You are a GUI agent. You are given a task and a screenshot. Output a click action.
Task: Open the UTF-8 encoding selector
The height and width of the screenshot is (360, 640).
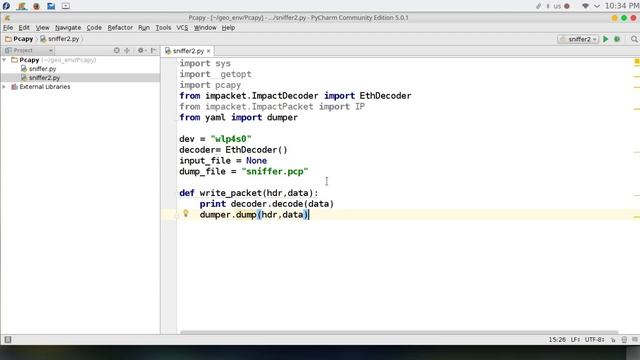pyautogui.click(x=595, y=340)
